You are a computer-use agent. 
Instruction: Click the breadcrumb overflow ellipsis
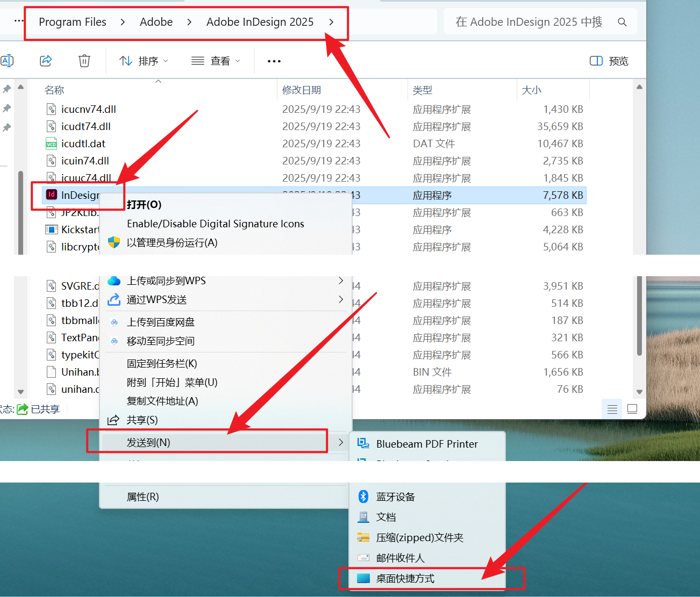pos(19,21)
